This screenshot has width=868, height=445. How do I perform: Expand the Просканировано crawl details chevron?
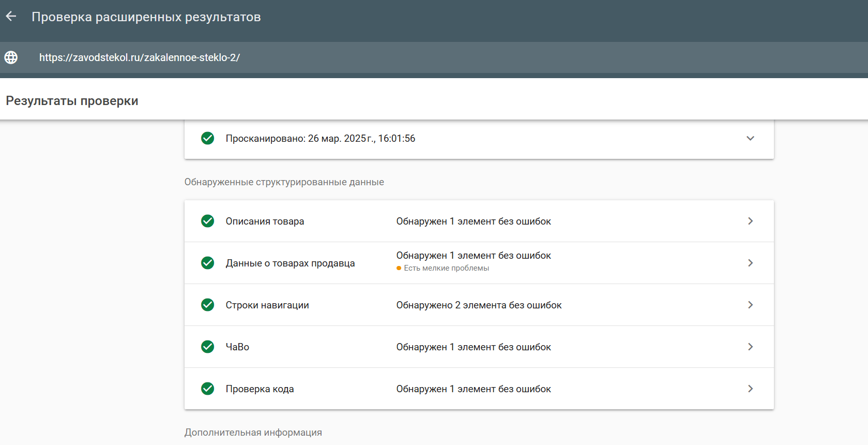point(750,138)
